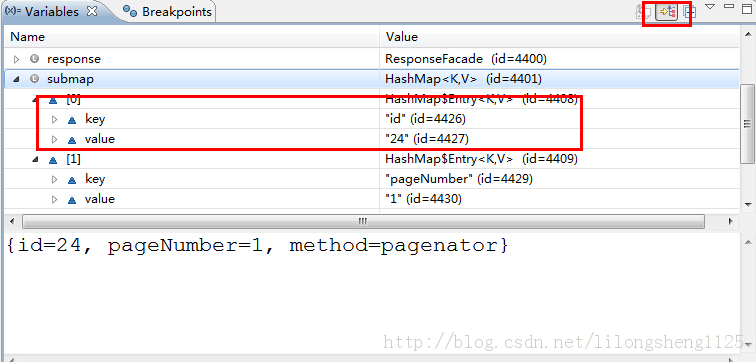The image size is (756, 362).
Task: Select the key row in entry [1]
Action: (371, 179)
